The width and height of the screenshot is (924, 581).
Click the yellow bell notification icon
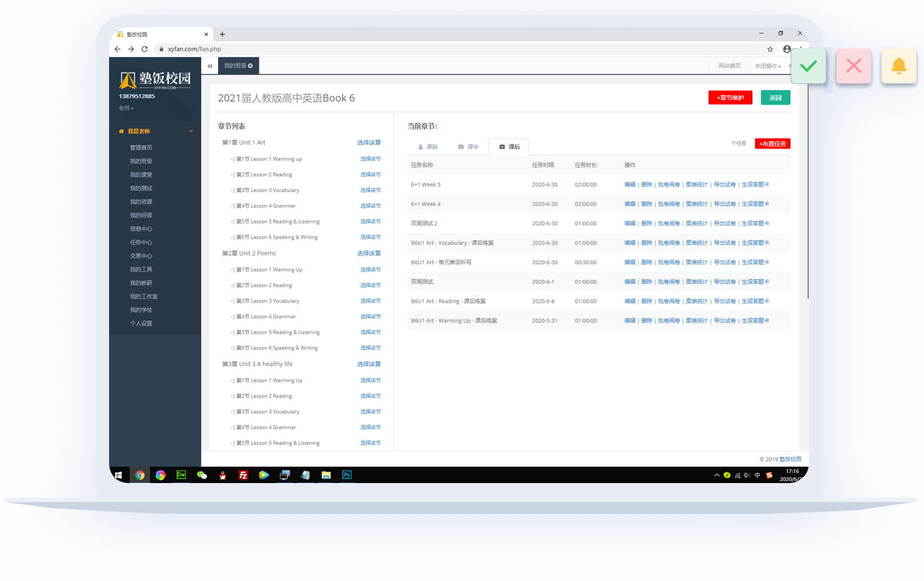[x=898, y=66]
